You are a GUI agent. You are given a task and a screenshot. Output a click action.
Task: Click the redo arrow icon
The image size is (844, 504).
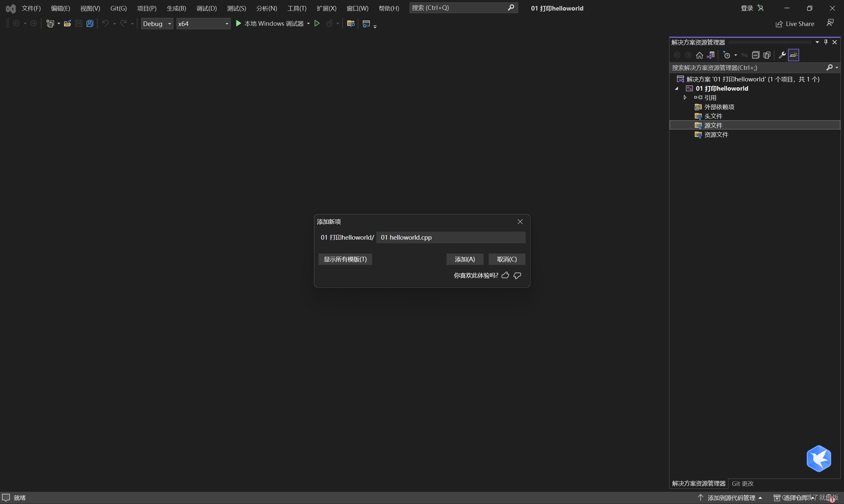[124, 23]
